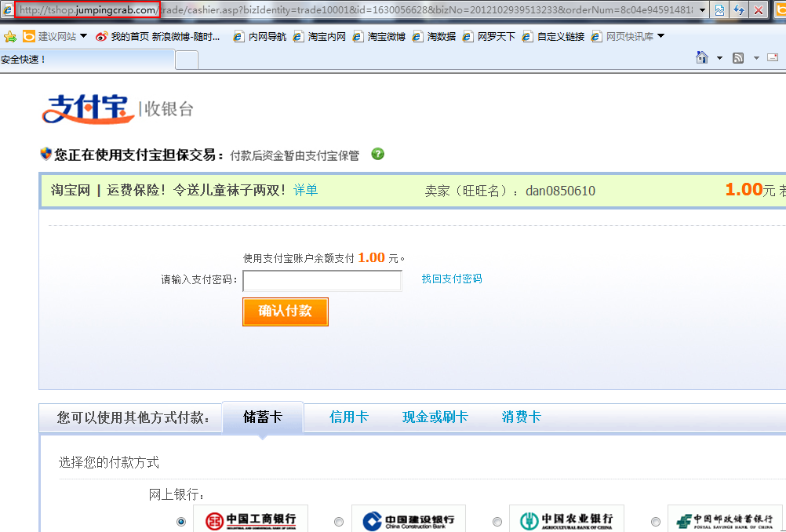Select China Construction Bank radio button
The image size is (786, 532).
tap(339, 522)
